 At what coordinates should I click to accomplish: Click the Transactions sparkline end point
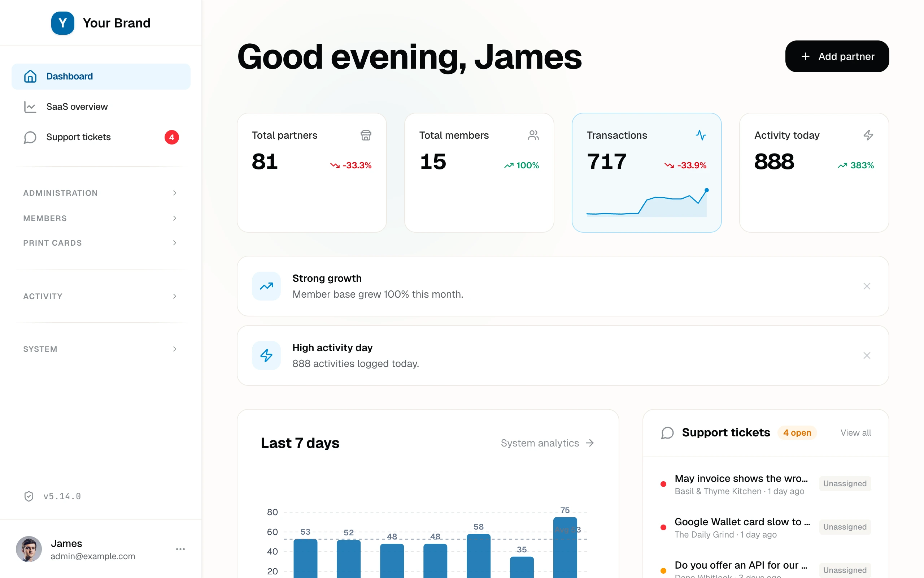(x=706, y=190)
